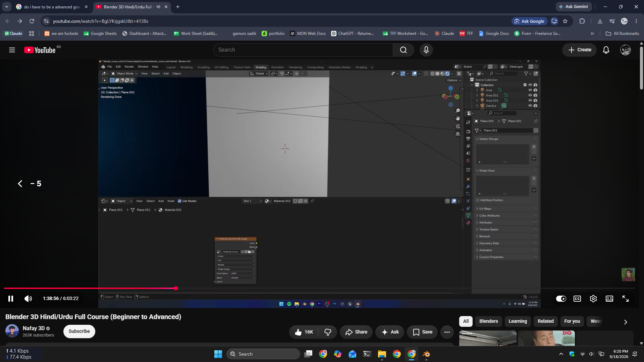This screenshot has width=644, height=362.
Task: Pause the YouTube video
Action: (x=11, y=299)
